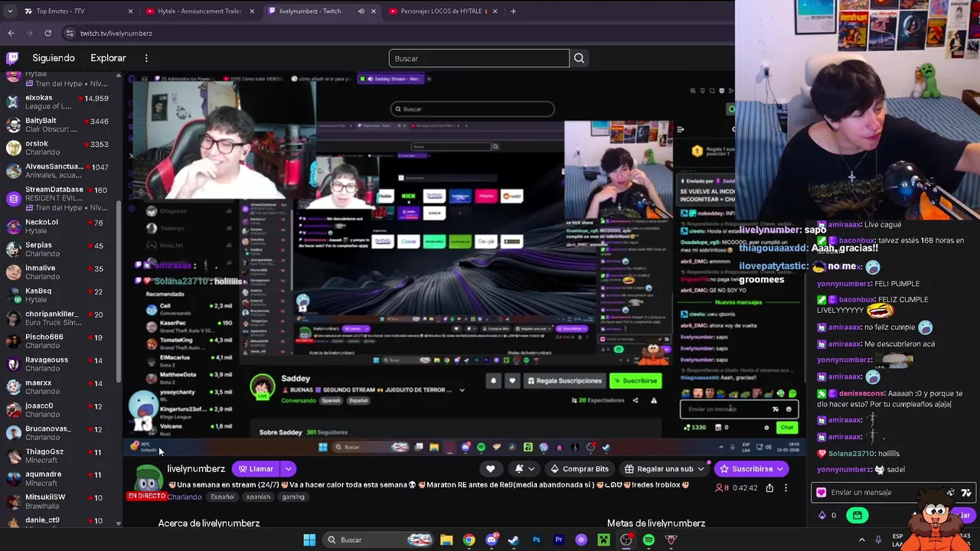
Task: Open stream options three-dot menu
Action: tap(786, 487)
